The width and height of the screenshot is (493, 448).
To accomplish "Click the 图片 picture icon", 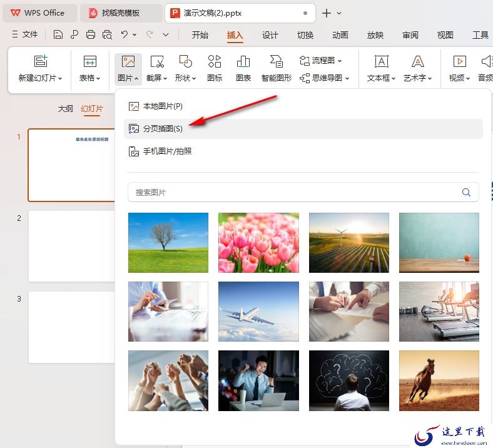I will 128,61.
